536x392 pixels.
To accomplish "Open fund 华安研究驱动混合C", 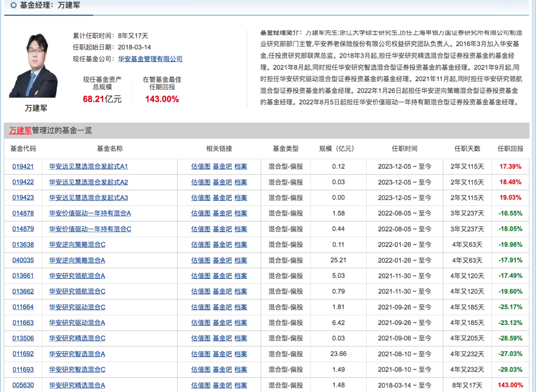I will [77, 307].
